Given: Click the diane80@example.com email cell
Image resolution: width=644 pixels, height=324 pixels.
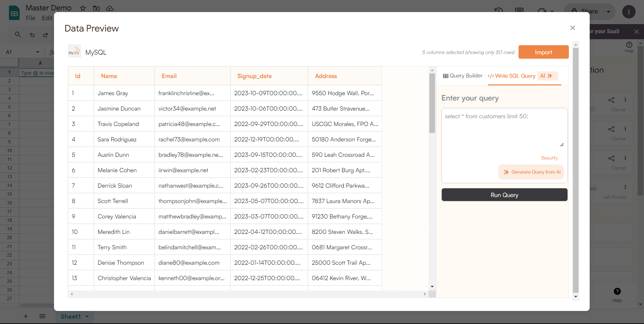Looking at the screenshot, I should pos(193,263).
